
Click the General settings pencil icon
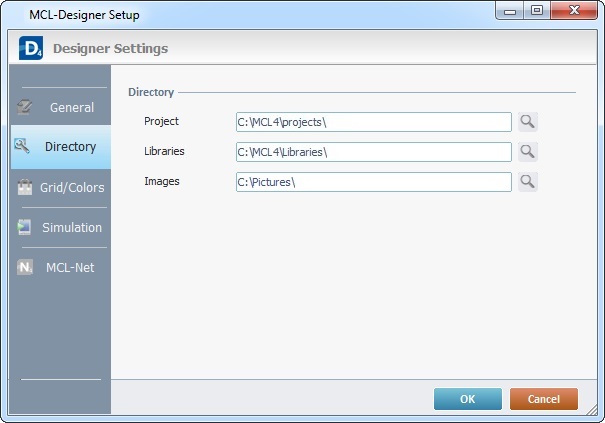point(25,107)
